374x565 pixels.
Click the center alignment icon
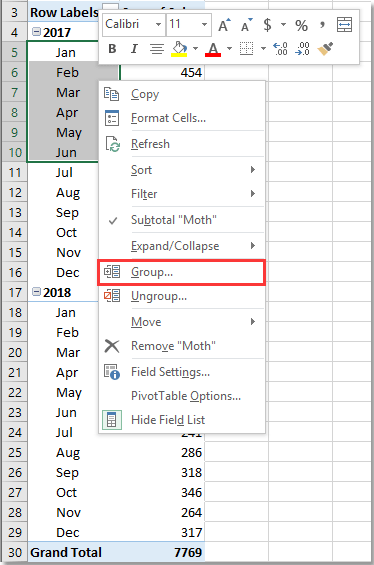(157, 49)
